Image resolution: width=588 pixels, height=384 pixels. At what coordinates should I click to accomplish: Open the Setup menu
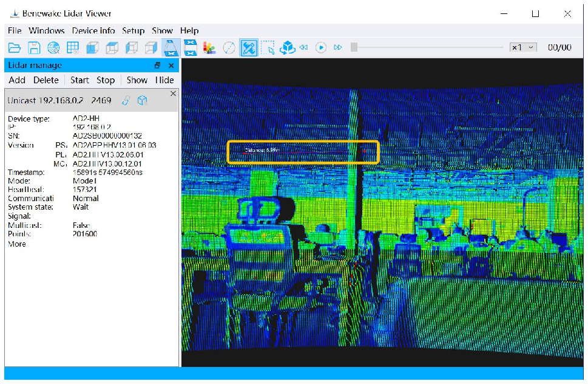[133, 31]
